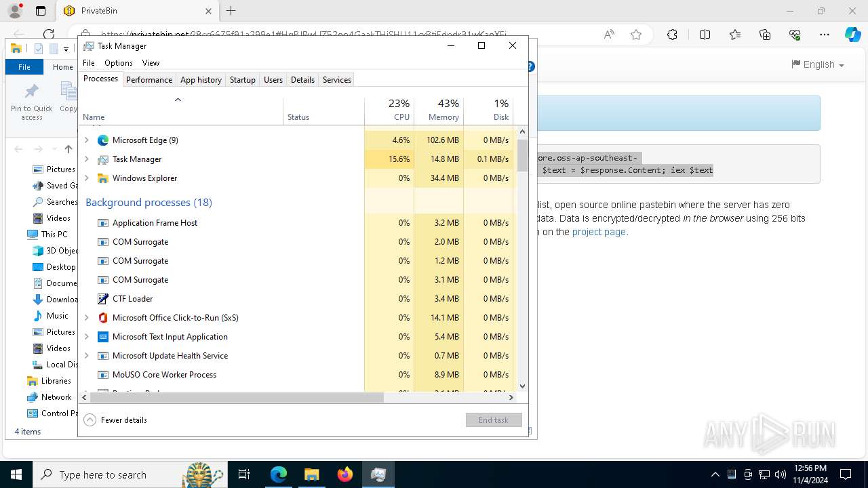Click the Microsoft Office Click-to-Run icon
The image size is (868, 488).
[x=103, y=318]
